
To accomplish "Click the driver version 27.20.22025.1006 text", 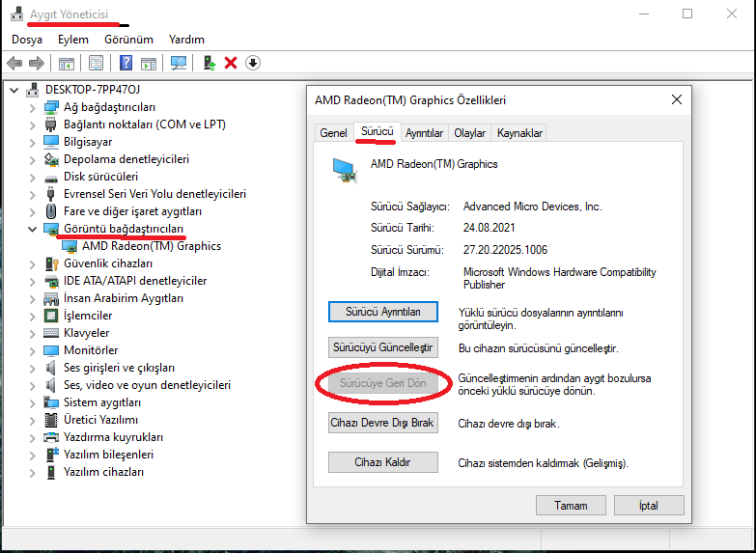I will pyautogui.click(x=505, y=250).
